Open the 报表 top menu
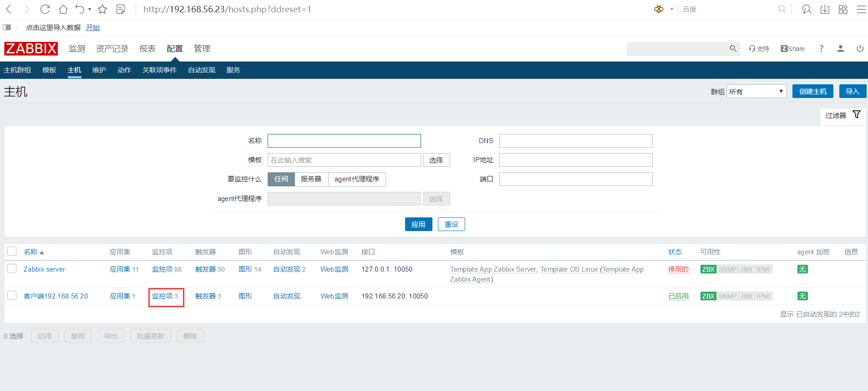This screenshot has width=868, height=391. point(147,49)
